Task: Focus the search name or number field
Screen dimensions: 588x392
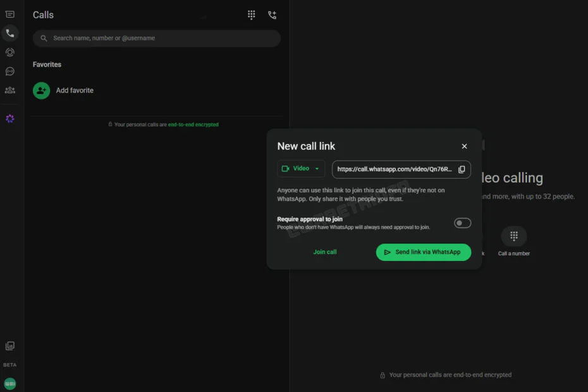Action: (157, 39)
